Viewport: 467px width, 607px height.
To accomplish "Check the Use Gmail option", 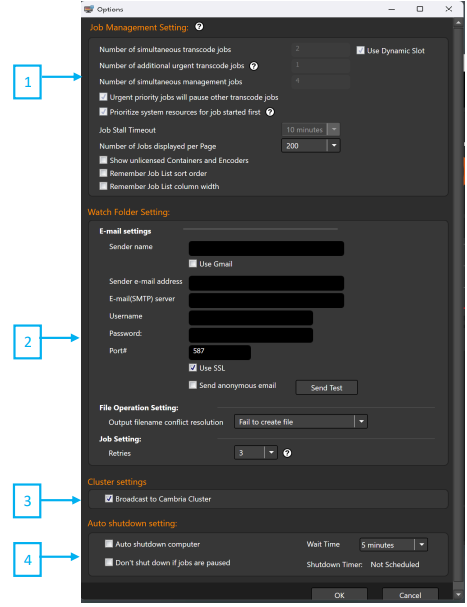I will click(x=193, y=264).
